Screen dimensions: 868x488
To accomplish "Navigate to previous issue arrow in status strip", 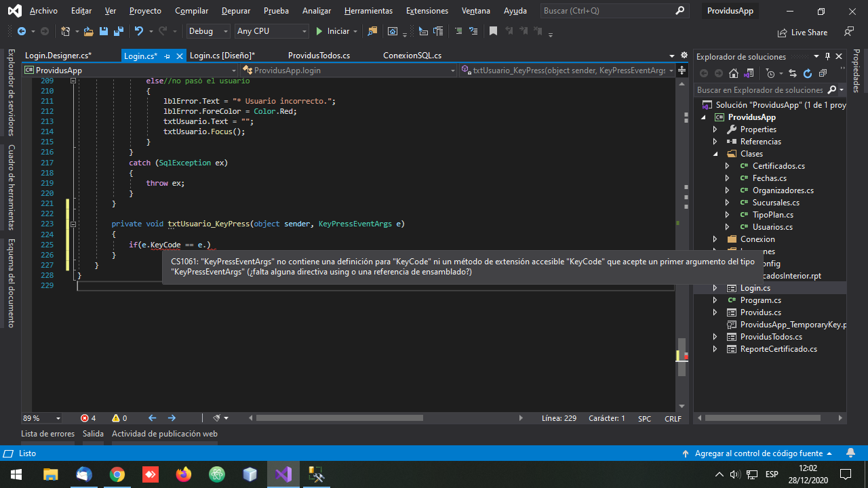I will [152, 418].
